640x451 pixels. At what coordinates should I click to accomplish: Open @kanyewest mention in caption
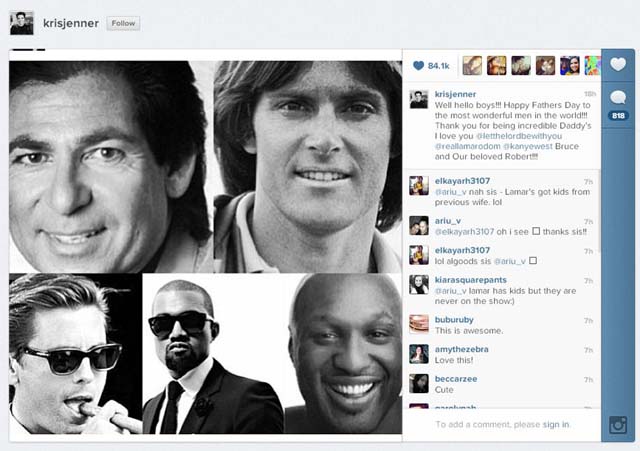(527, 146)
